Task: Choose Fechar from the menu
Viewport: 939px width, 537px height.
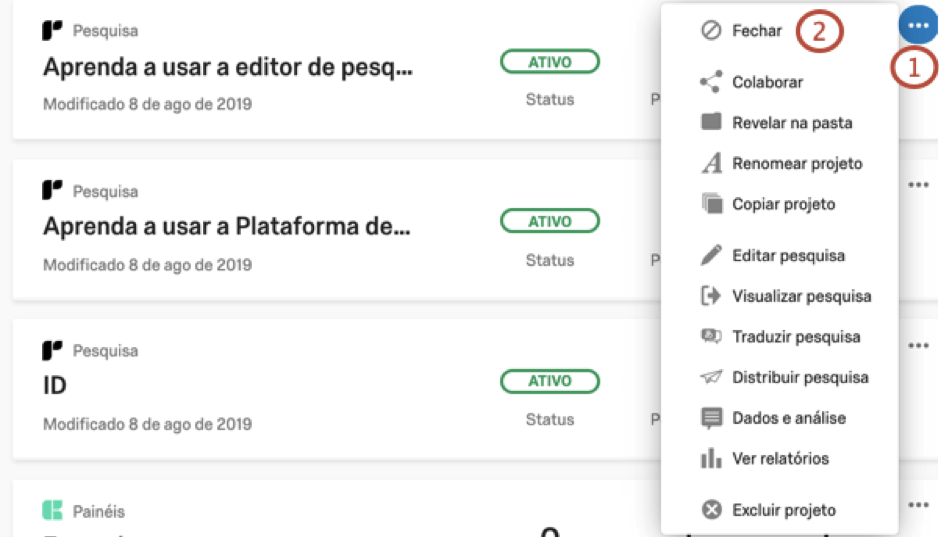Action: click(x=757, y=31)
